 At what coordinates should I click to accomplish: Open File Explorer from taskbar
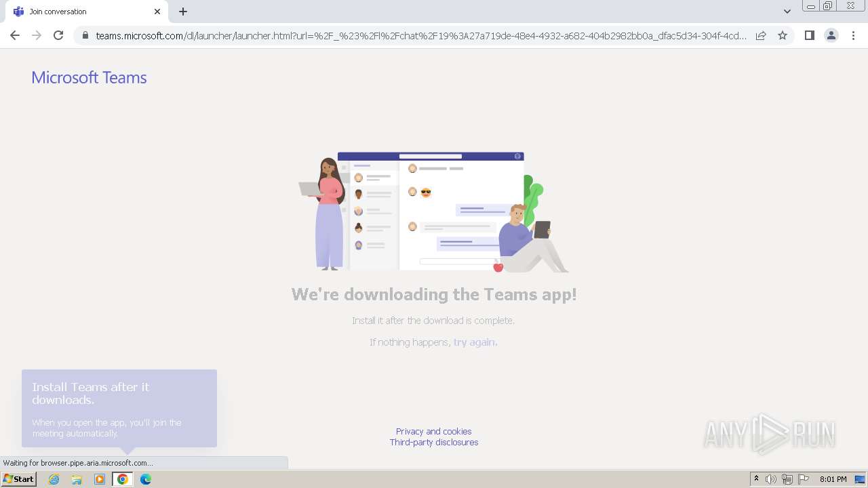77,479
